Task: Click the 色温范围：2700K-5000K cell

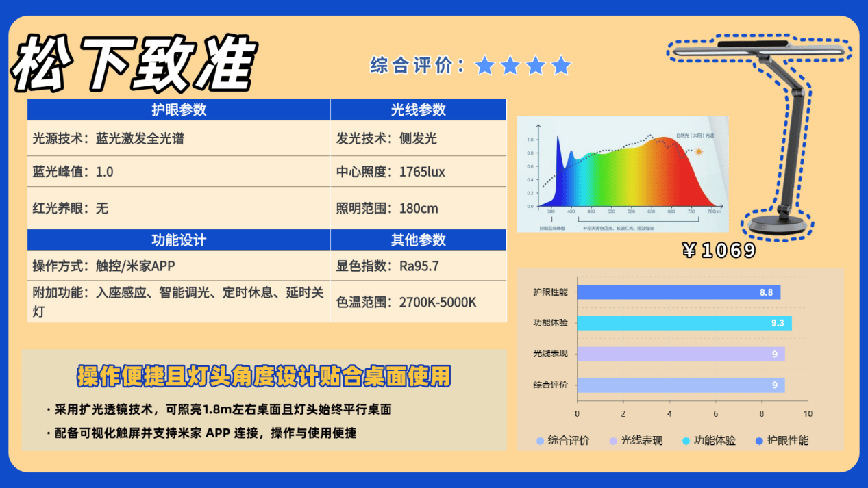Action: 418,302
